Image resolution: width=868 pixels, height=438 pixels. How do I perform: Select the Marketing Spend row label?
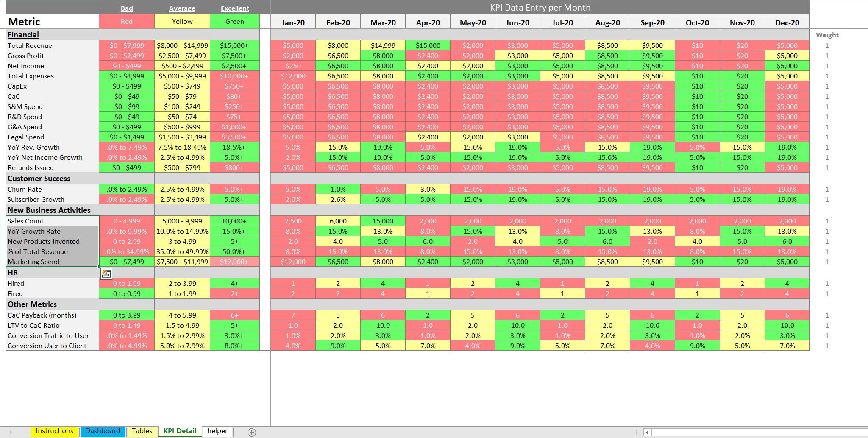34,262
